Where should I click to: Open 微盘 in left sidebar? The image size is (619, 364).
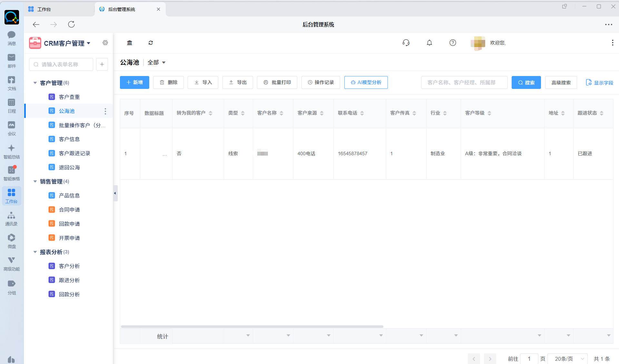pos(12,241)
